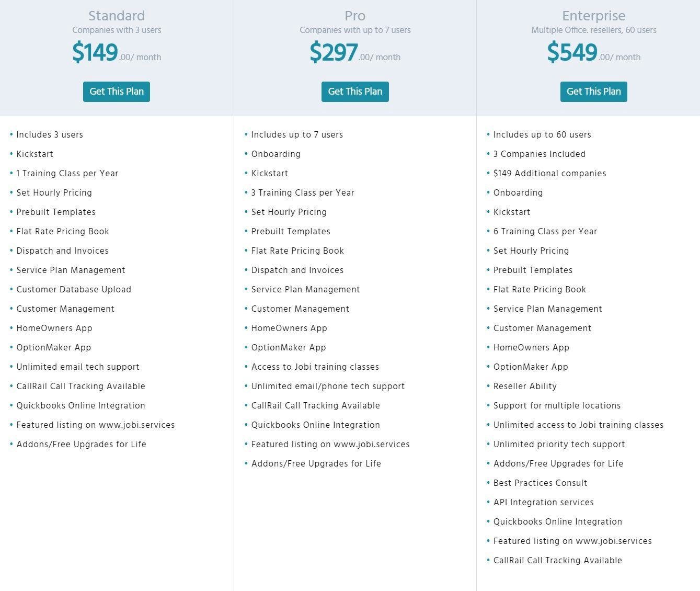Click Get This Plan under Pro
The height and width of the screenshot is (591, 700).
click(354, 92)
